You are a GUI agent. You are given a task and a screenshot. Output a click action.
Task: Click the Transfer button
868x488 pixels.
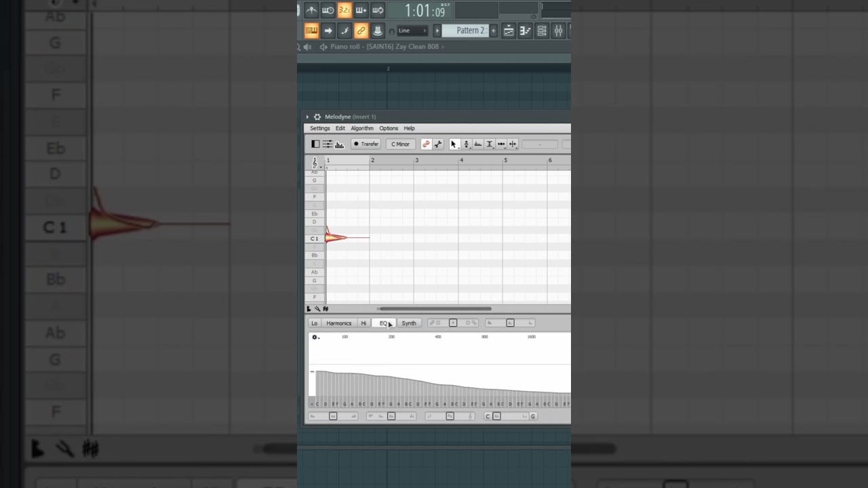pos(366,144)
